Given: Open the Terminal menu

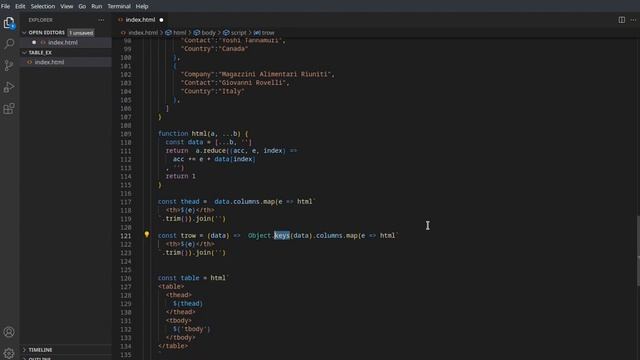Looking at the screenshot, I should [x=119, y=6].
